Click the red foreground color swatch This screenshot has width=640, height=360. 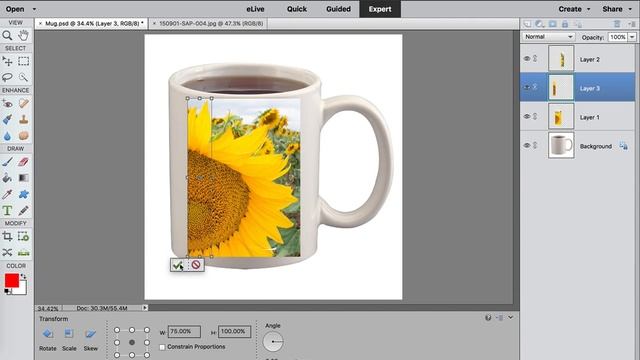(11, 281)
